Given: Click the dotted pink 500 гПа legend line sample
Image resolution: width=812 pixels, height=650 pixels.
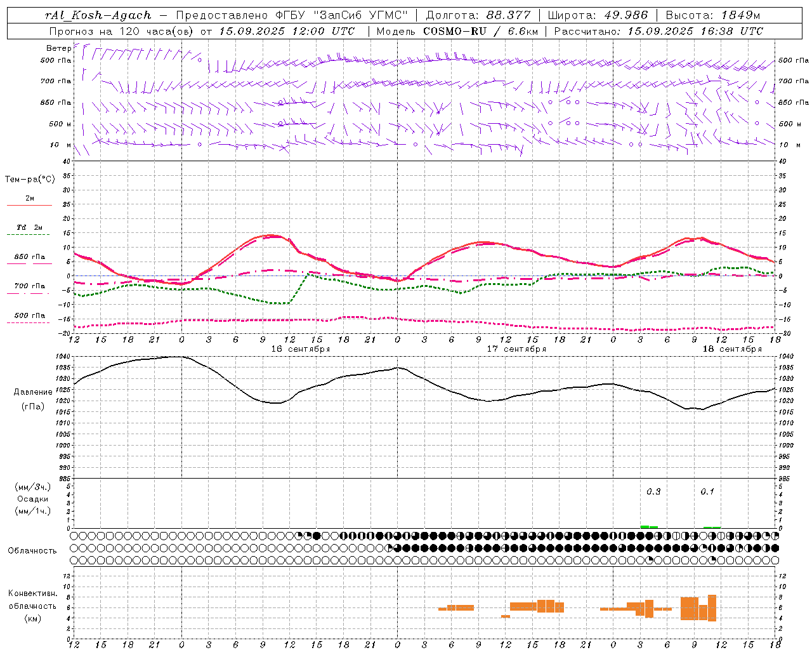Looking at the screenshot, I should coord(29,322).
